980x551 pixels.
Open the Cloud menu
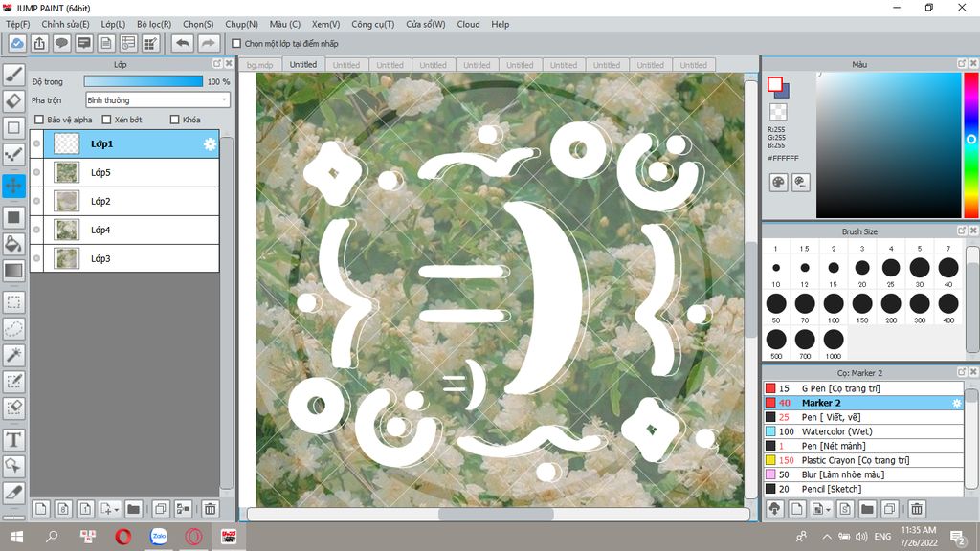pos(468,24)
